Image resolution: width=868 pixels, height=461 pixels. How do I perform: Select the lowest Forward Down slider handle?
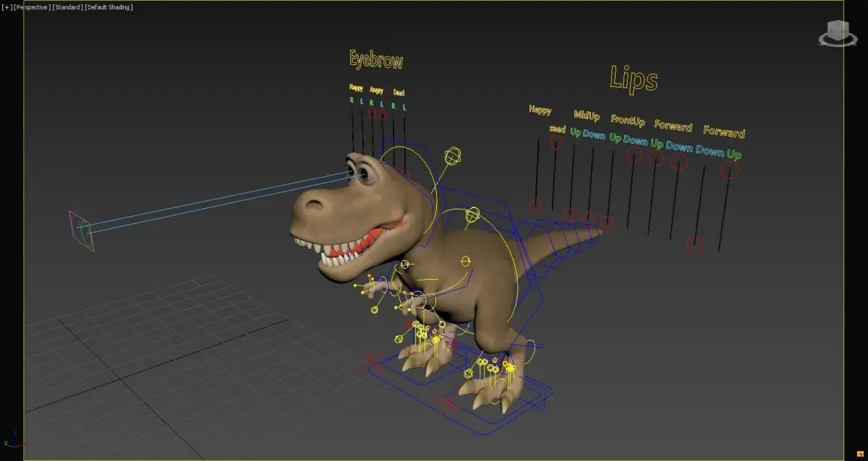coord(694,246)
